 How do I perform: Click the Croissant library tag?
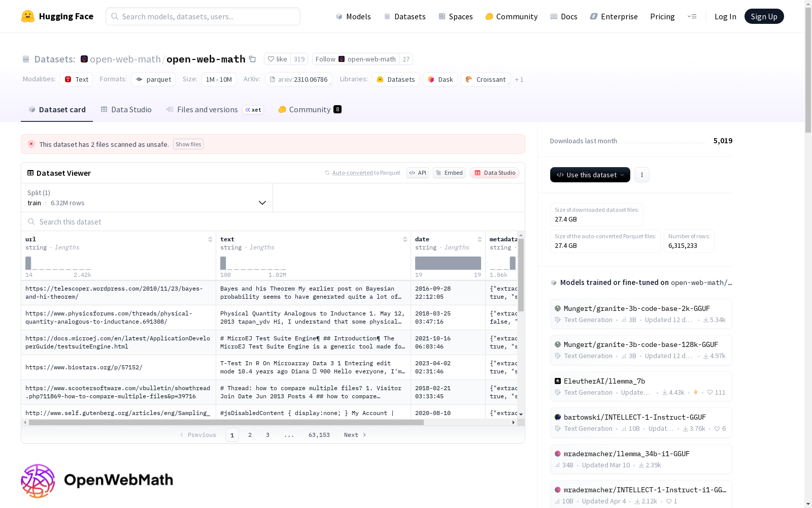point(486,79)
